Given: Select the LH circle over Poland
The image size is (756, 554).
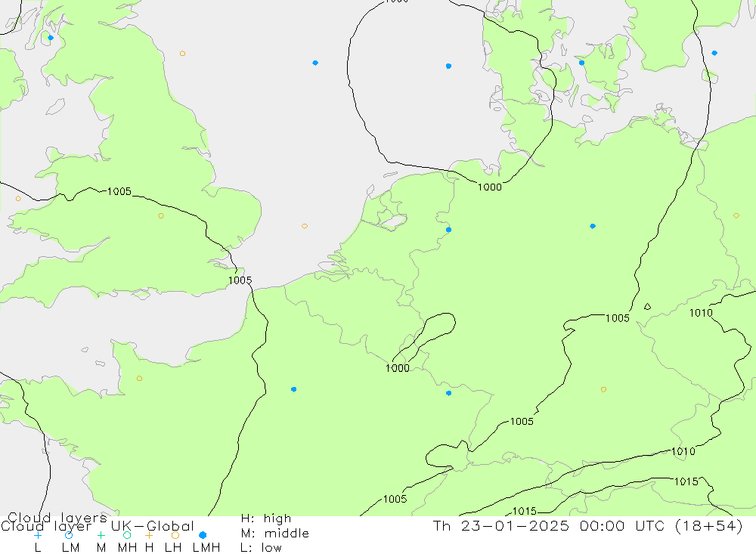Looking at the screenshot, I should pyautogui.click(x=736, y=215).
